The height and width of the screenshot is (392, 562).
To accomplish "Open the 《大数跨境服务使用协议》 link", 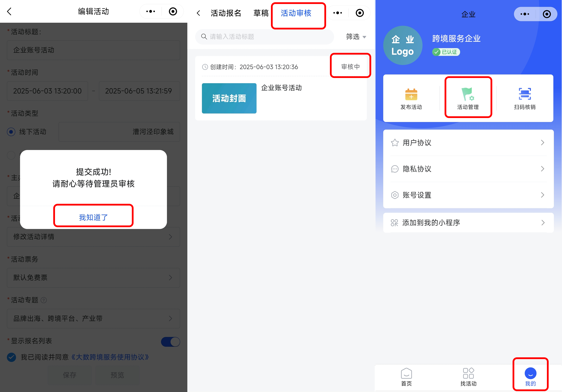I will point(110,357).
